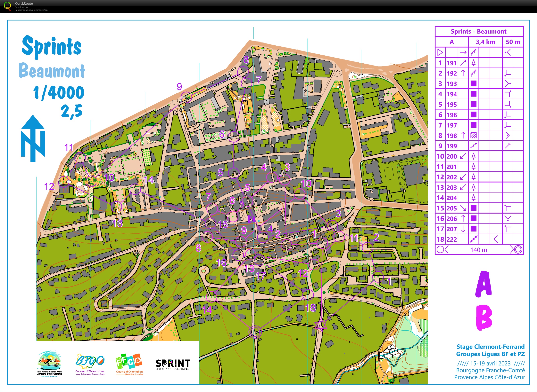Viewport: 537px width, 392px height.
Task: Click the BFCO Course d'Orientation logo
Action: 90,365
